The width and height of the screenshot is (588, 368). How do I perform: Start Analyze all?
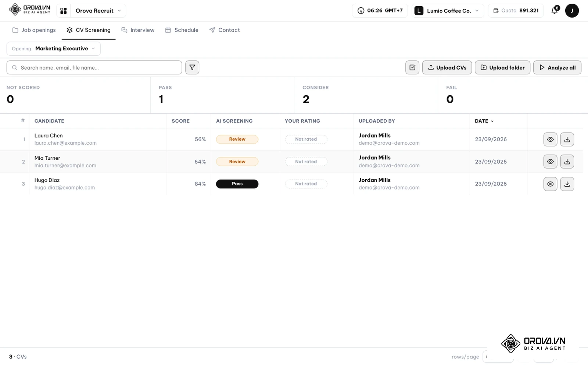tap(557, 68)
